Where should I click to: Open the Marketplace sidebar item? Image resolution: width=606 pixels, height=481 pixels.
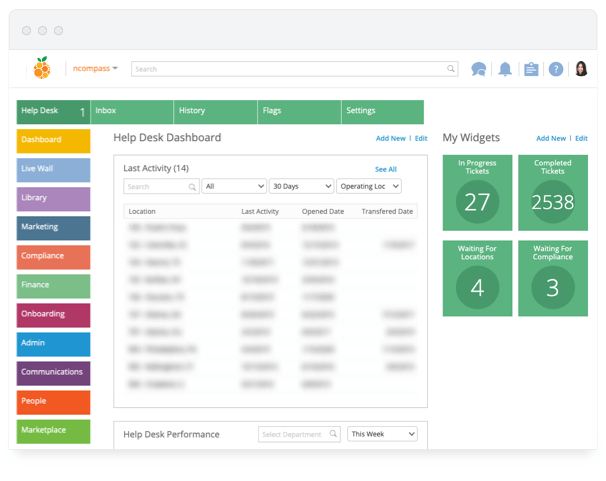tap(53, 432)
